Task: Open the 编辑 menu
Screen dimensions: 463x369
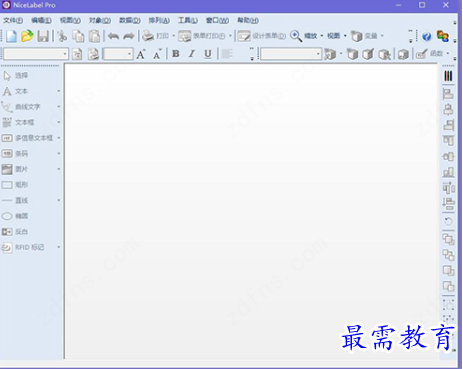Action: tap(41, 20)
